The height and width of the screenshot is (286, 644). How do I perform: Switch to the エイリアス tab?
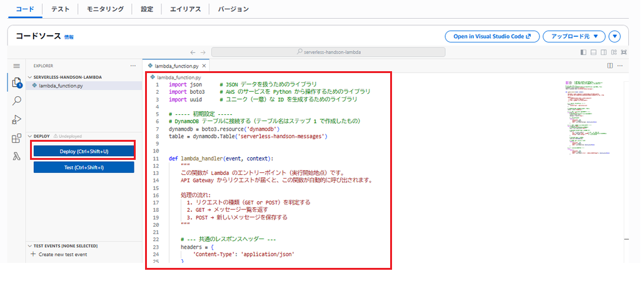(185, 9)
